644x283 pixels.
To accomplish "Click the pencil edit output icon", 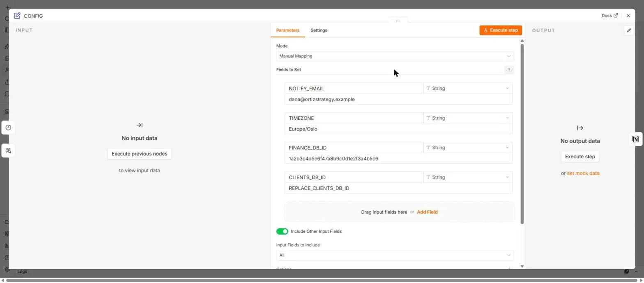I will click(629, 30).
